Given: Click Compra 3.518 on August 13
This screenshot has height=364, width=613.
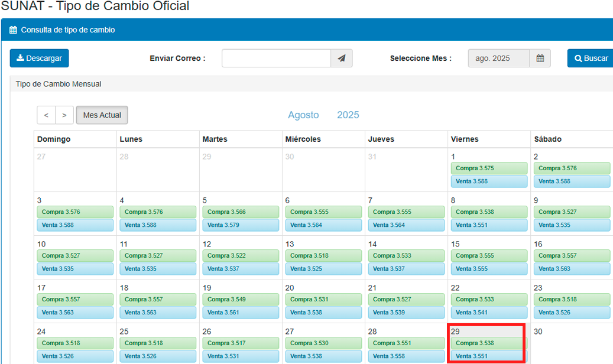Looking at the screenshot, I should (324, 256).
